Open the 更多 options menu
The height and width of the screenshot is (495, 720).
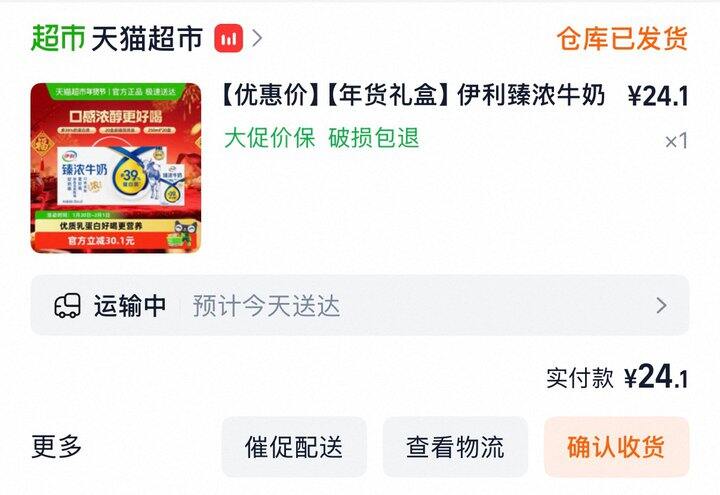tap(56, 446)
